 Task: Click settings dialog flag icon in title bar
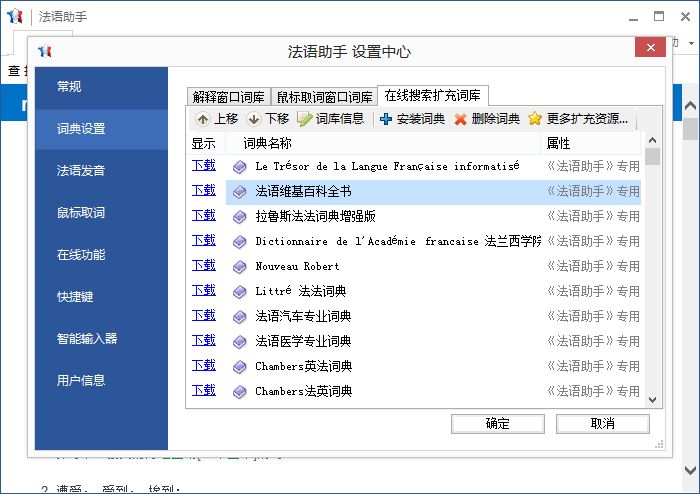(45, 51)
